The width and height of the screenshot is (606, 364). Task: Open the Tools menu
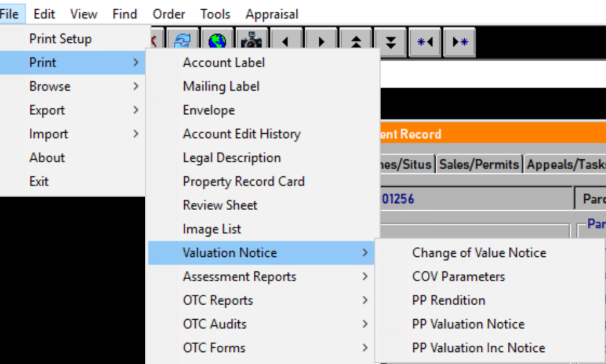tap(215, 13)
